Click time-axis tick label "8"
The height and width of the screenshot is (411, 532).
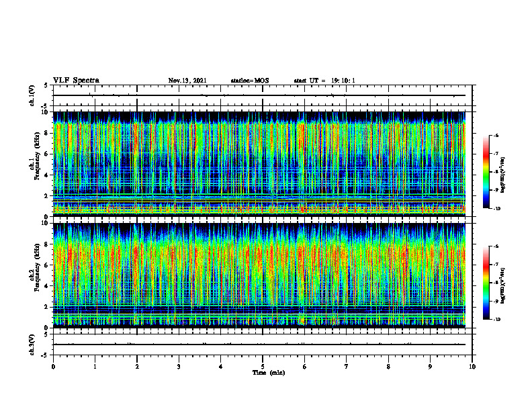point(388,367)
